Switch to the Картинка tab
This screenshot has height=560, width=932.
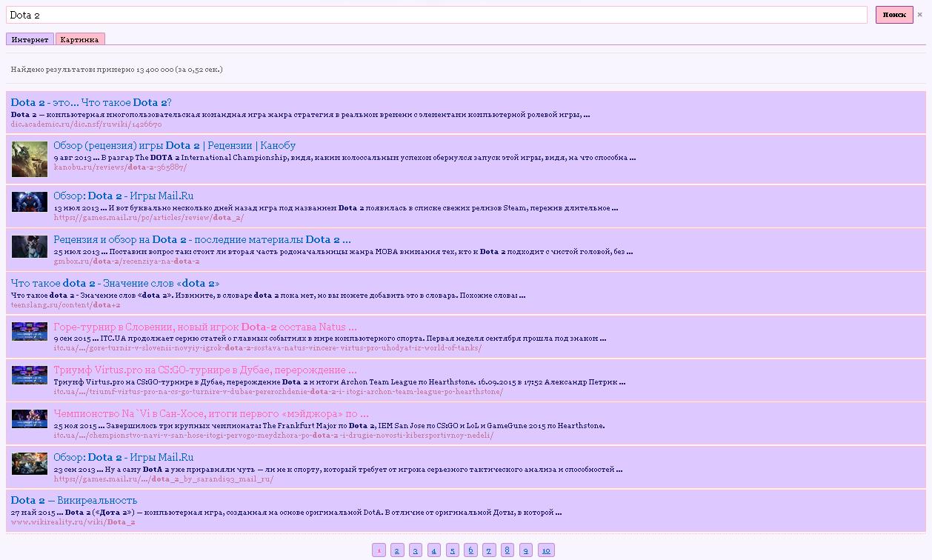click(x=80, y=39)
